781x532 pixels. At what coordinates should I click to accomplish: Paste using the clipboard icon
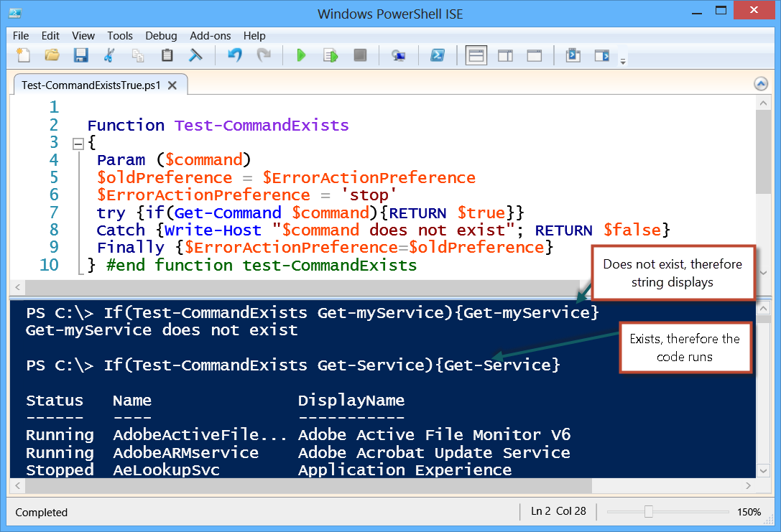[167, 55]
